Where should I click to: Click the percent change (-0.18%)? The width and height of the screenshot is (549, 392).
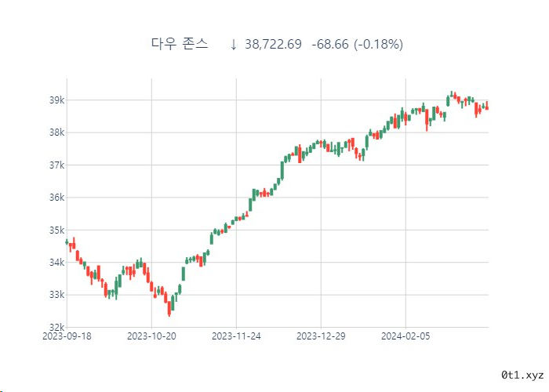tap(379, 45)
